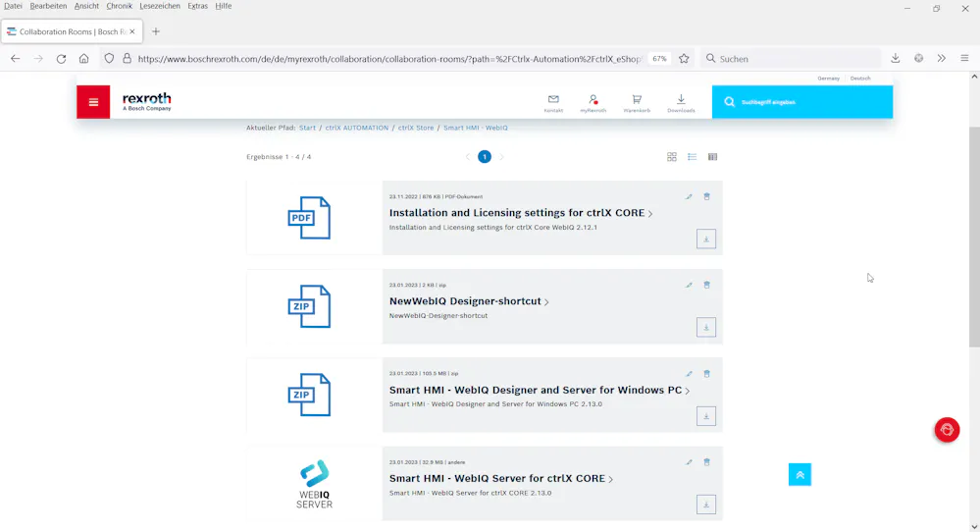Download Installation and Licensing settings PDF
Viewport: 980px width, 532px height.
(x=706, y=239)
